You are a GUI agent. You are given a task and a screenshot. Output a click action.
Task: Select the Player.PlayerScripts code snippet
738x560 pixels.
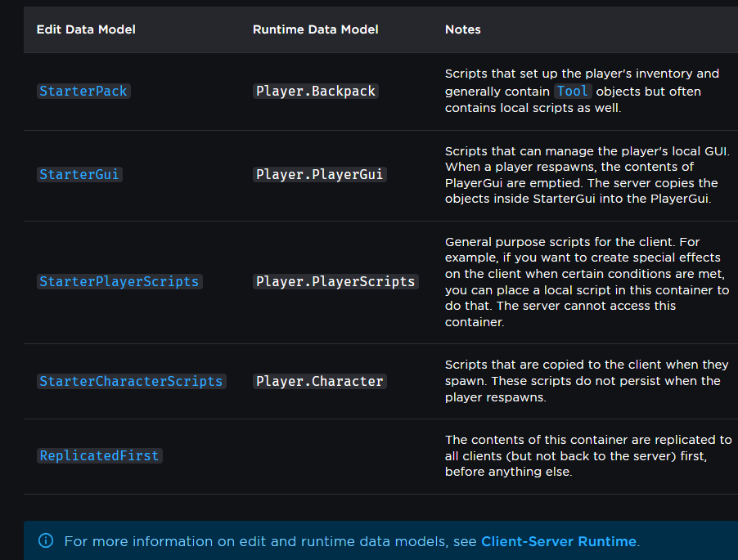tap(335, 281)
